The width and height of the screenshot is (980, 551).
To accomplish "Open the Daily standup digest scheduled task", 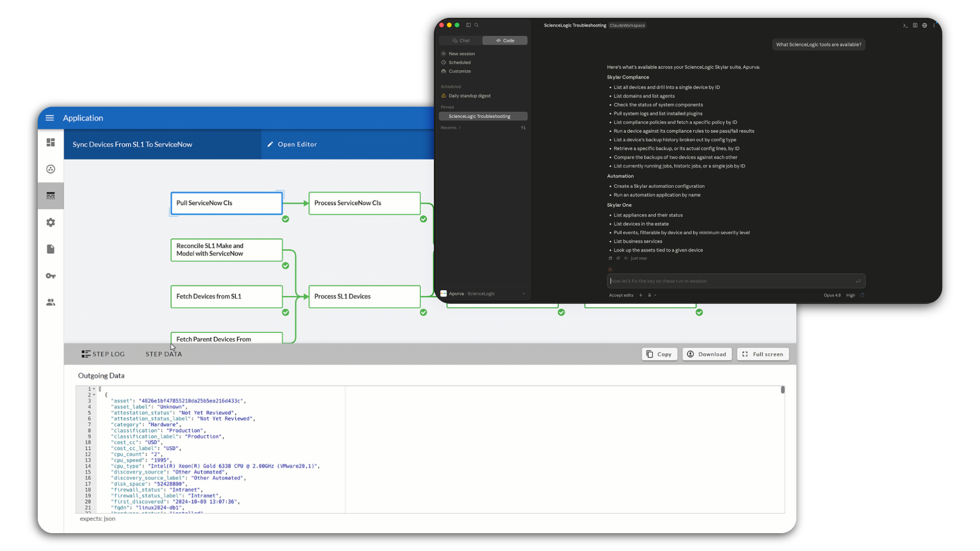I will click(x=470, y=96).
